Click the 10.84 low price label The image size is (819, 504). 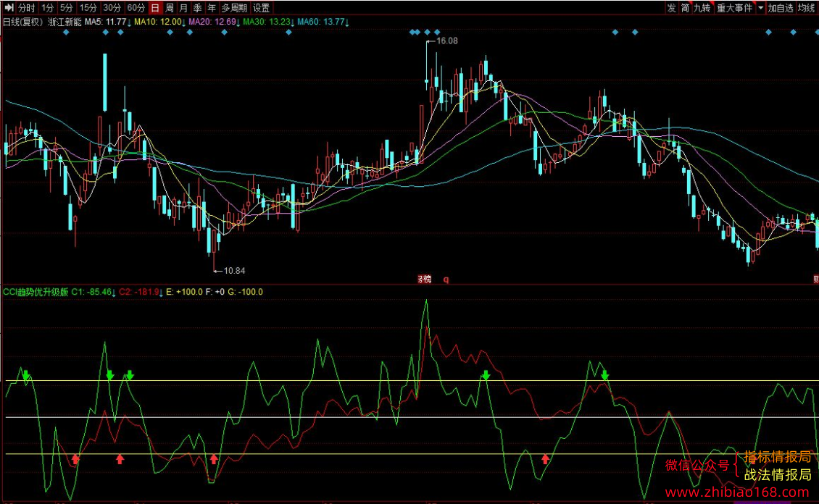(x=234, y=270)
